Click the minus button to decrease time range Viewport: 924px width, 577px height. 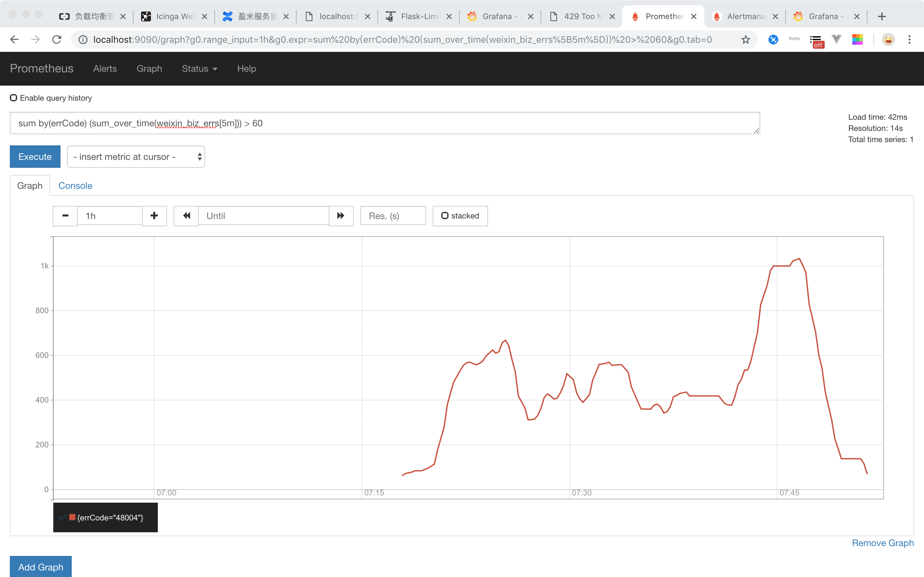coord(65,216)
